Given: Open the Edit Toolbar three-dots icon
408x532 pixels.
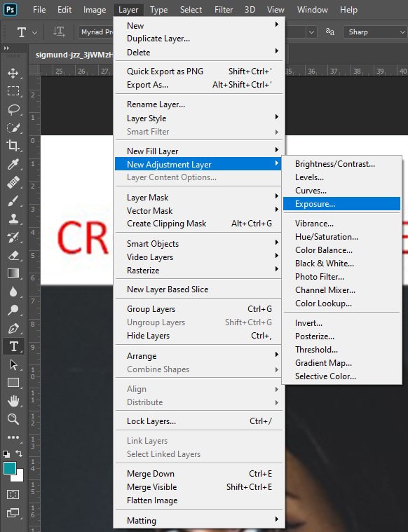Looking at the screenshot, I should 13,437.
